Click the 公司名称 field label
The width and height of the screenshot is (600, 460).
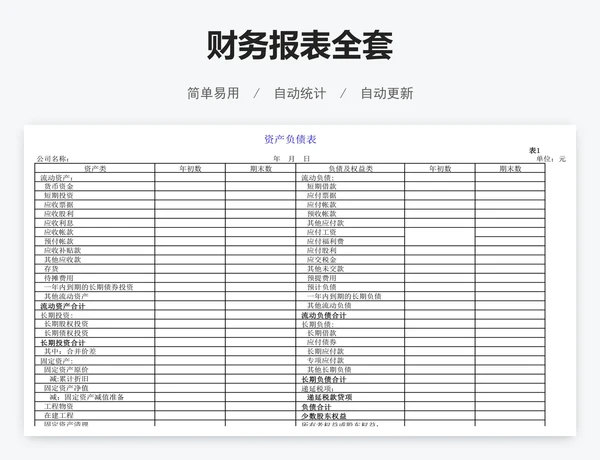tap(52, 159)
